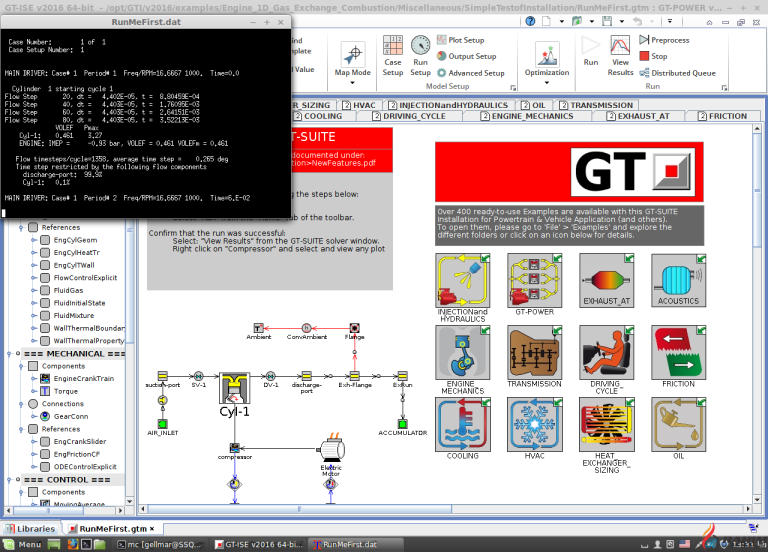
Task: Open the FRICTION tab
Action: (x=723, y=116)
